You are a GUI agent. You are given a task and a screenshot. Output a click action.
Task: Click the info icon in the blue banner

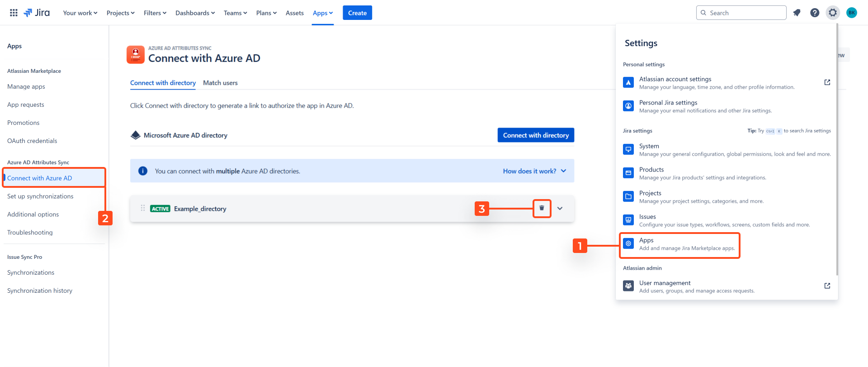(x=143, y=171)
